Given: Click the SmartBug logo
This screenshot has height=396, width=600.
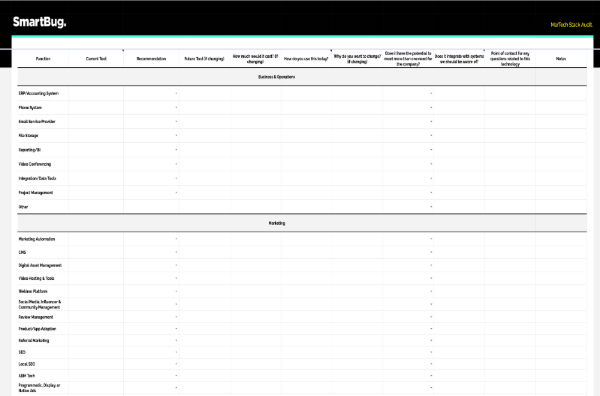Looking at the screenshot, I should [x=39, y=22].
